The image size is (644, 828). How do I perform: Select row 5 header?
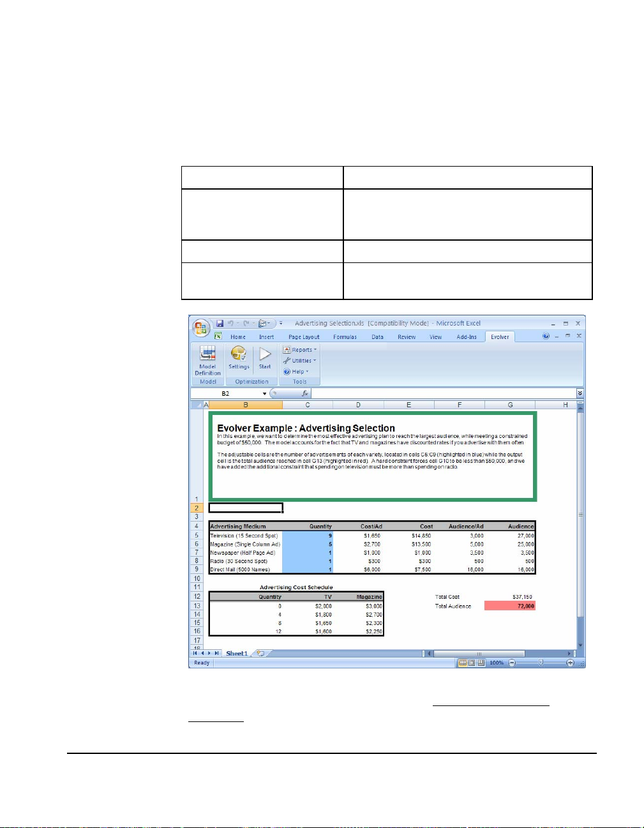pos(197,536)
